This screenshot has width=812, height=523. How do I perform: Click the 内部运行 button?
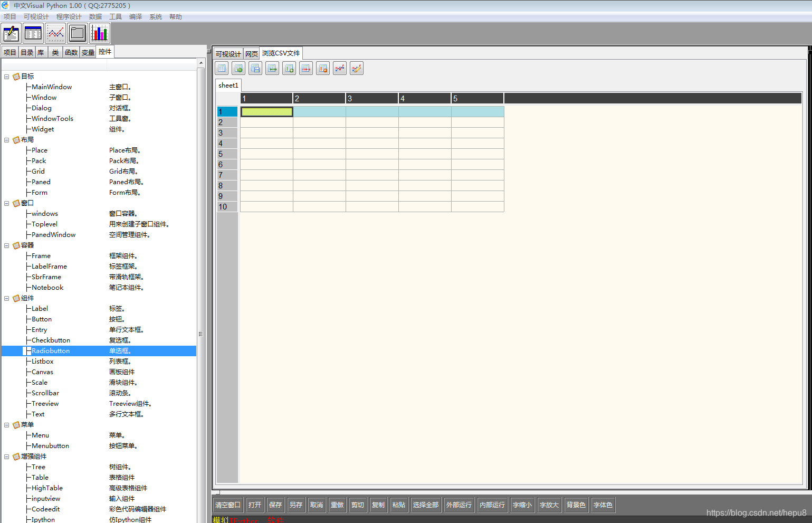pyautogui.click(x=492, y=505)
